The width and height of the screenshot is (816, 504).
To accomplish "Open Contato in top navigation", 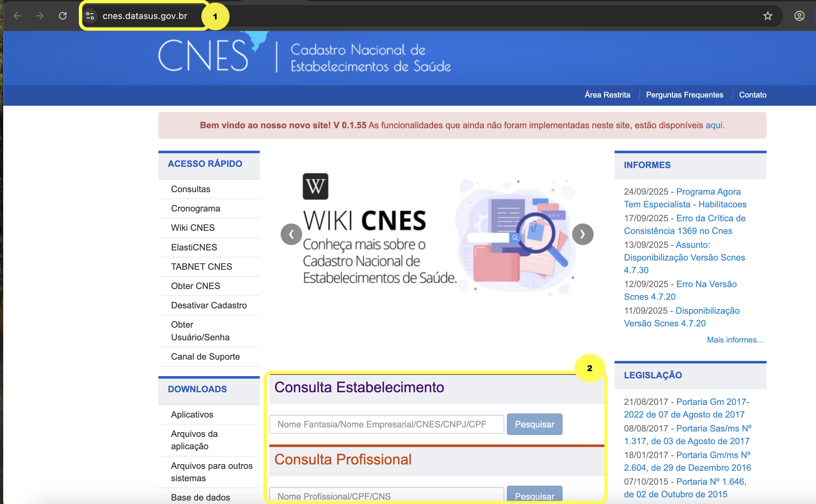I will click(752, 95).
